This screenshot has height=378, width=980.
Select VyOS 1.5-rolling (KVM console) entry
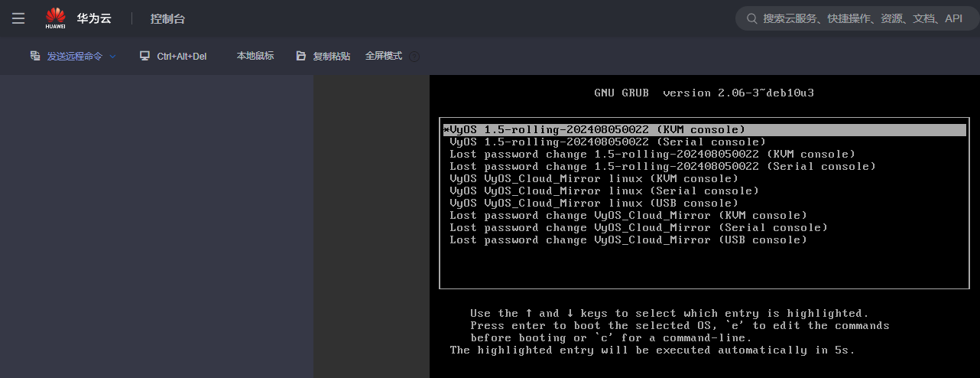coord(704,129)
